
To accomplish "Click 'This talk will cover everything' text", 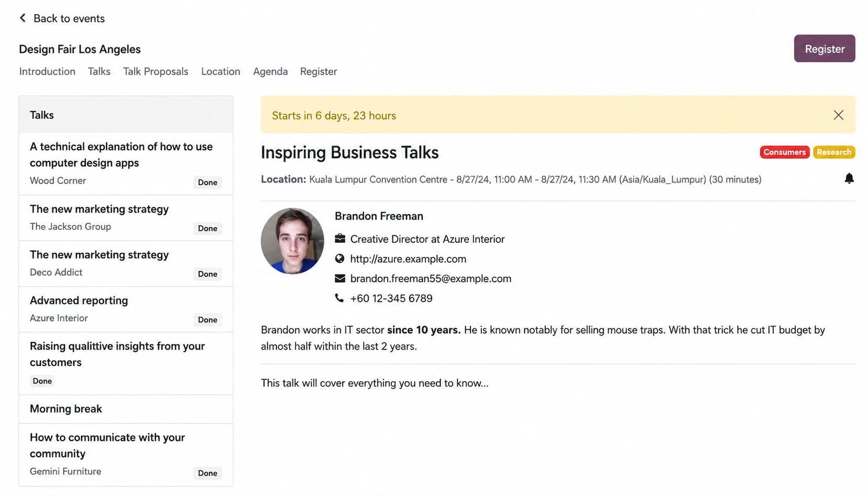I will 375,383.
